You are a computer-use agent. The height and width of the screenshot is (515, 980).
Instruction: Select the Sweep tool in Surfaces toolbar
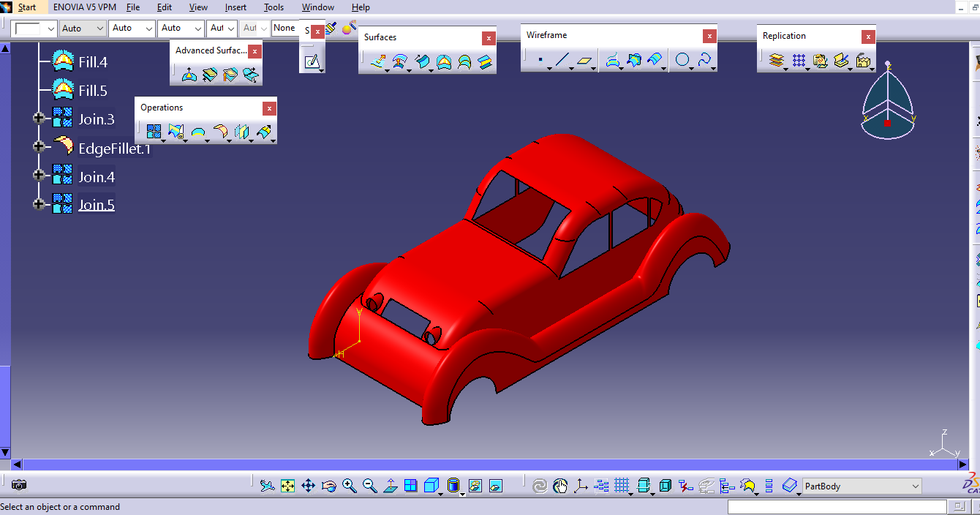(x=422, y=62)
